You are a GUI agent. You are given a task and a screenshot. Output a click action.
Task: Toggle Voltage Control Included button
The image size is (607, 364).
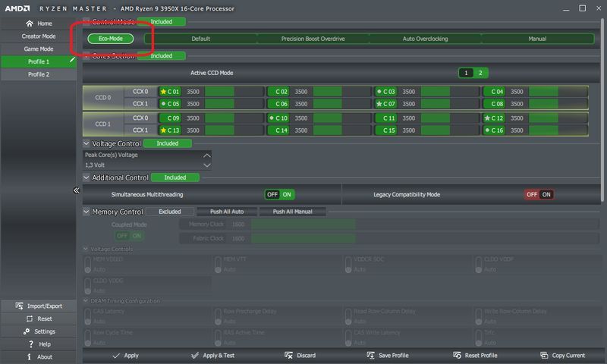point(168,143)
